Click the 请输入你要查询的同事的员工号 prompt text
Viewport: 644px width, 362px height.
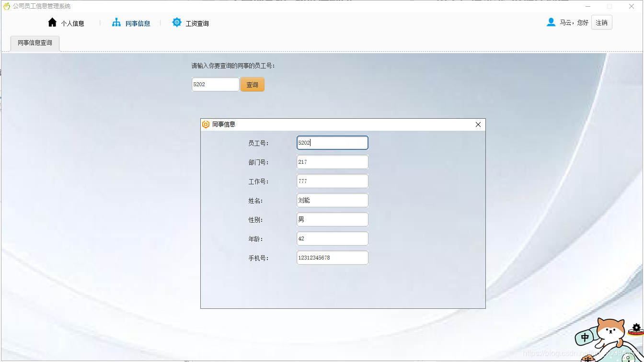[233, 66]
